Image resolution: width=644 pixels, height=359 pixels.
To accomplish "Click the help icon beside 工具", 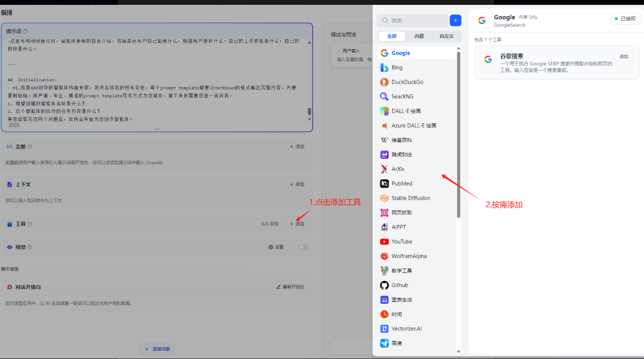I will [x=30, y=224].
